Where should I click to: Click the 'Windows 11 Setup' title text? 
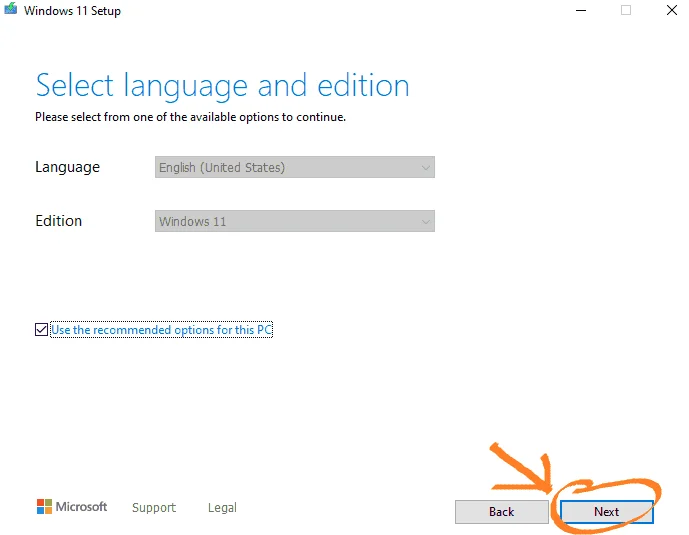click(72, 11)
